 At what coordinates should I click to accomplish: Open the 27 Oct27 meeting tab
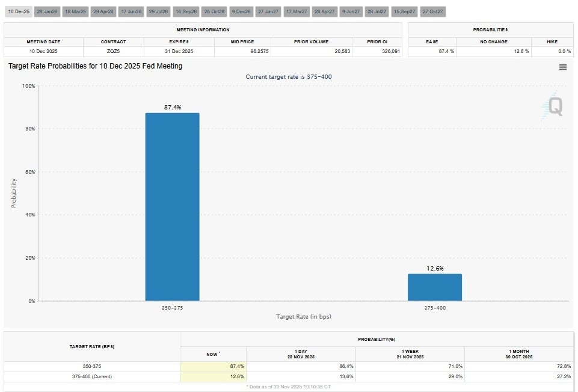tap(432, 11)
